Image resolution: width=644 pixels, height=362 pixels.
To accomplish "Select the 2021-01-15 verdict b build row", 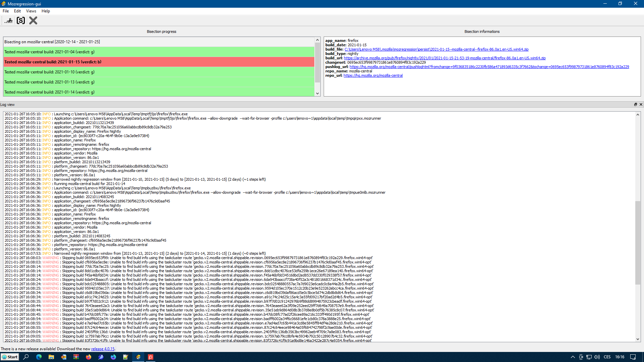I will click(x=159, y=62).
